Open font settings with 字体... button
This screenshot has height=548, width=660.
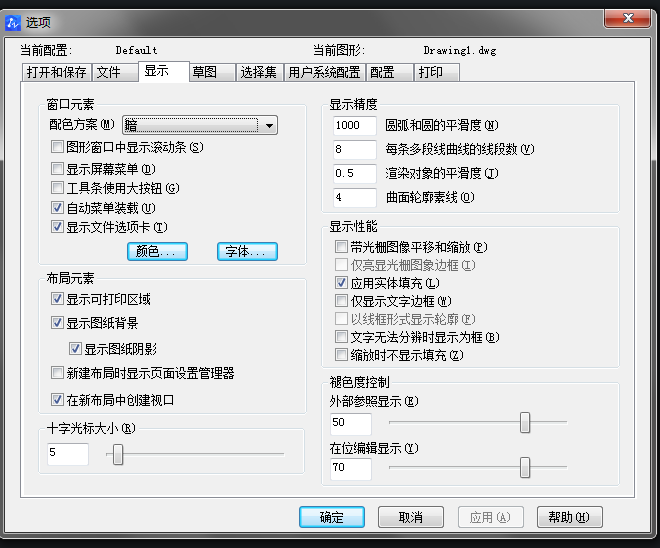point(247,251)
